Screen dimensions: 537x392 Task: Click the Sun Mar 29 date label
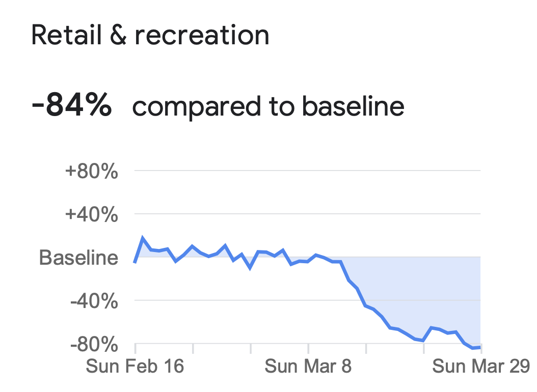[x=481, y=366]
